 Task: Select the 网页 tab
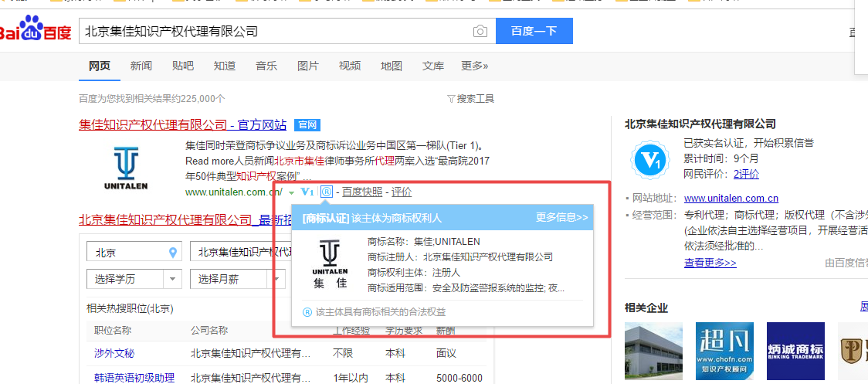(x=100, y=66)
